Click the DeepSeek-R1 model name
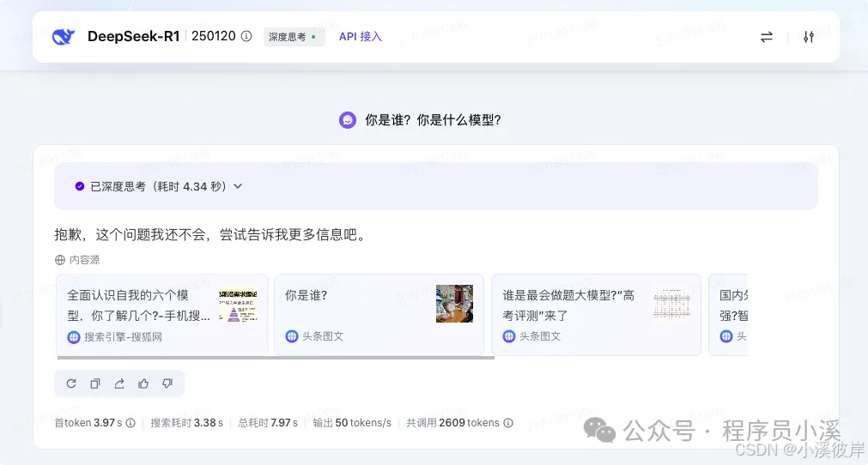 pyautogui.click(x=133, y=37)
